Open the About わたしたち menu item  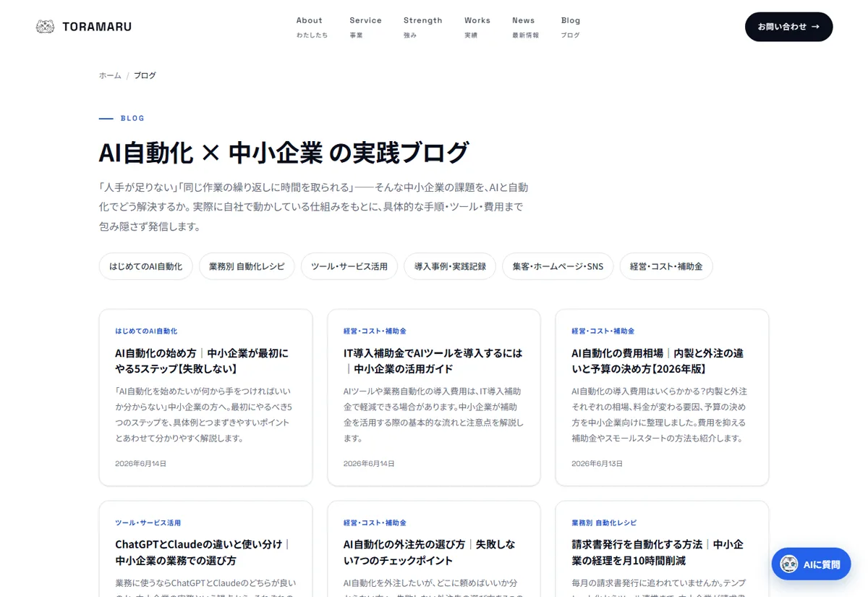click(x=312, y=27)
